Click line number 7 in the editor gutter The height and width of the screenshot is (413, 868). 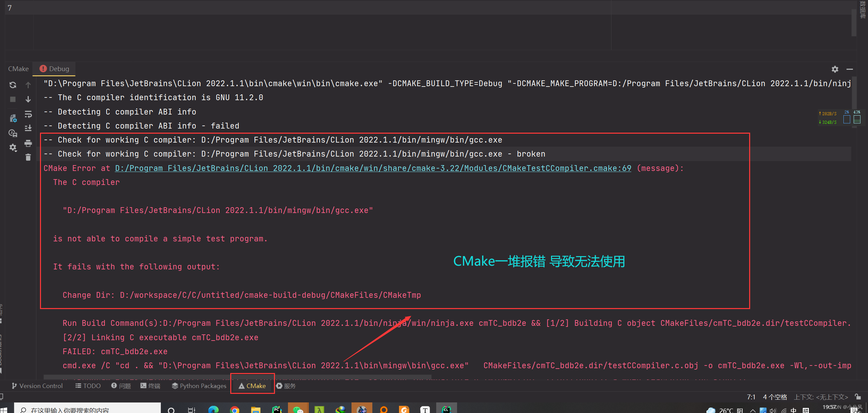10,8
